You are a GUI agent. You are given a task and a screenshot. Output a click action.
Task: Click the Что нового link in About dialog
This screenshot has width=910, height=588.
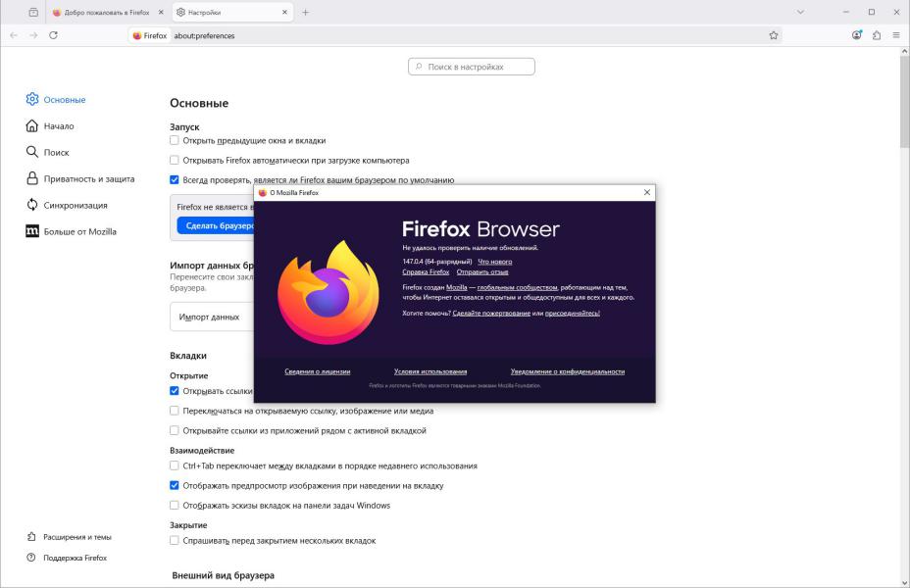point(494,262)
